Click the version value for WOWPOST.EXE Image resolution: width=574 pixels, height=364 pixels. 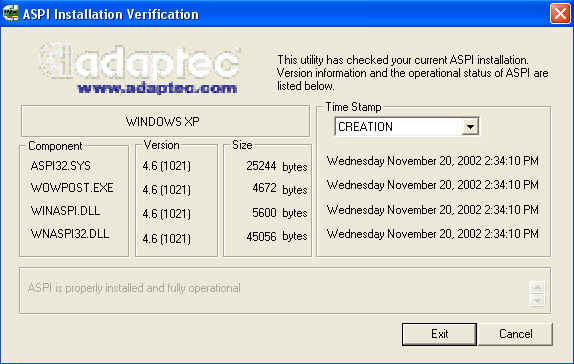[x=167, y=190]
